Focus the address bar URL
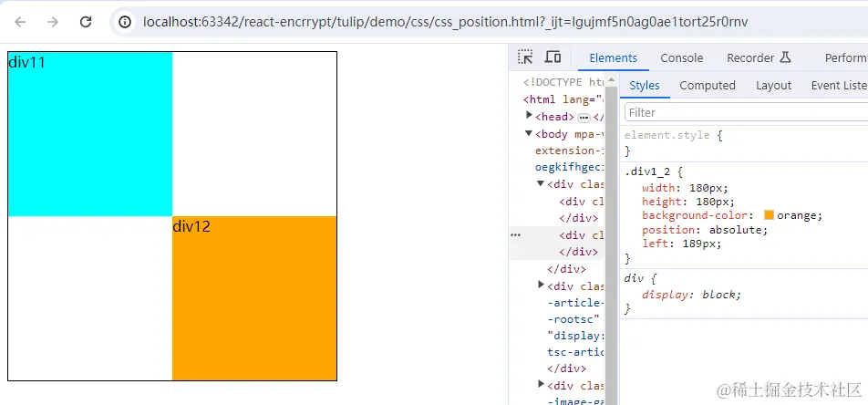Screen dimensions: 868x405 [446, 22]
